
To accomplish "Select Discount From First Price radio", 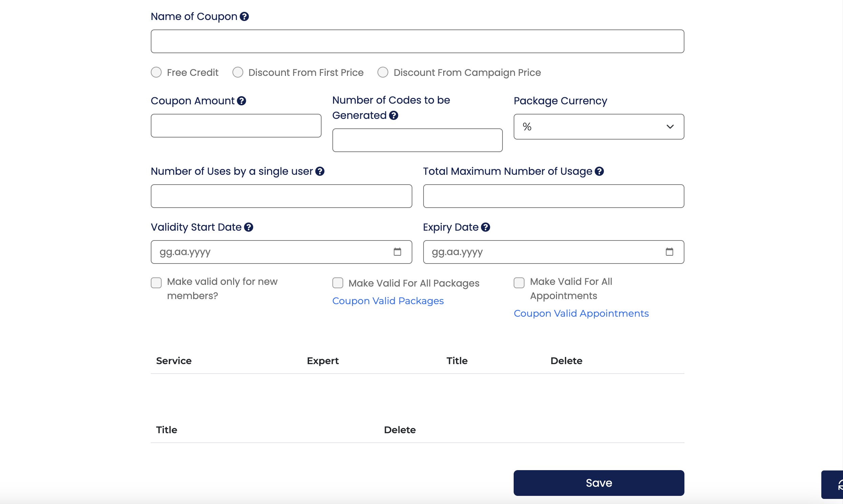I will click(238, 72).
